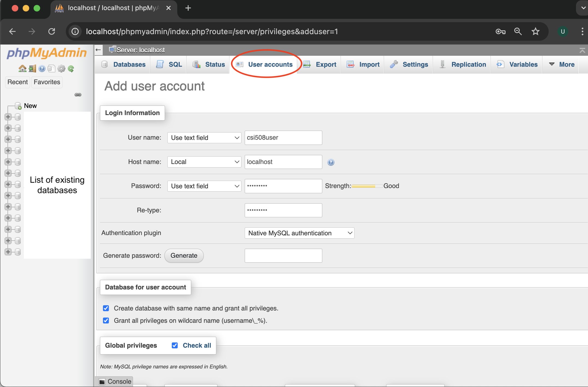This screenshot has width=588, height=387.
Task: Open the SQL query window icon
Action: 51,68
